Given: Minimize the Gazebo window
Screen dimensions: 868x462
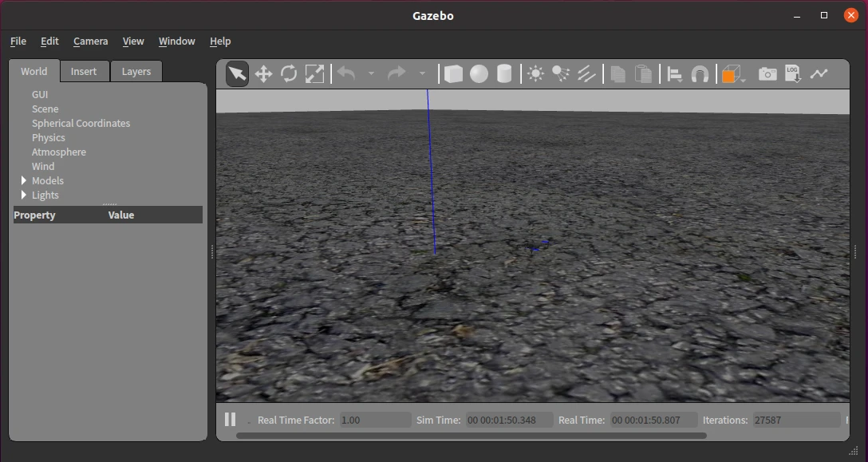Looking at the screenshot, I should 797,15.
